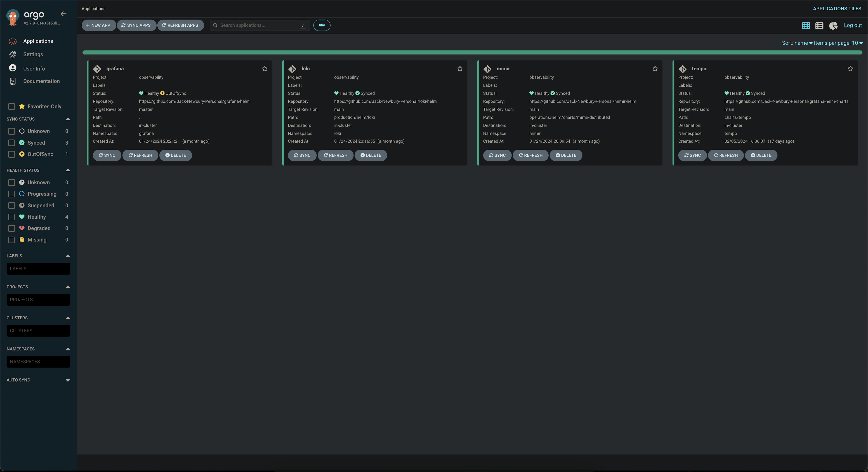Open the Applications stack icon
The image size is (868, 472).
(x=13, y=41)
